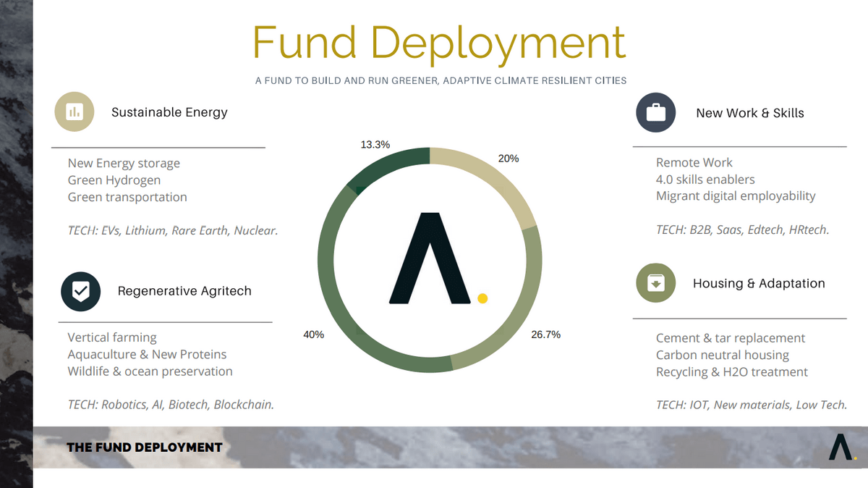
Task: Click the 40% chart label
Action: point(314,335)
